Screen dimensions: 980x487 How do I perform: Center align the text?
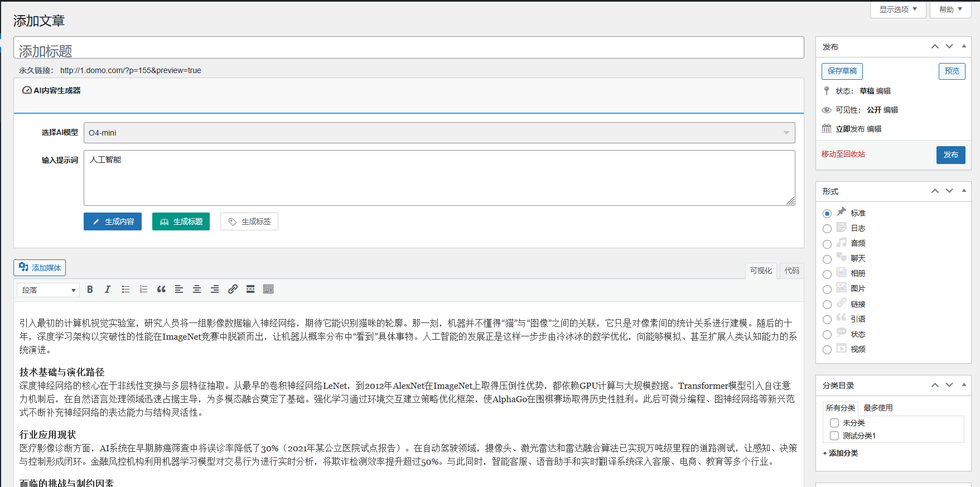(x=197, y=289)
